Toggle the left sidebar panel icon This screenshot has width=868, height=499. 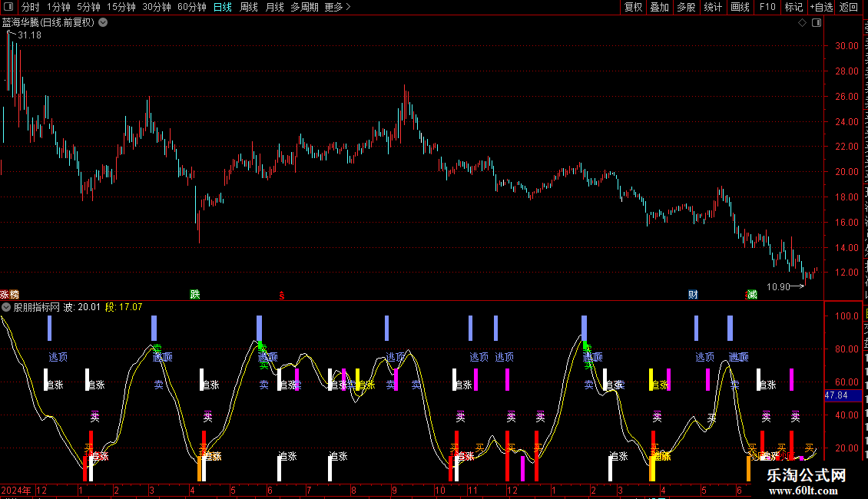point(8,7)
